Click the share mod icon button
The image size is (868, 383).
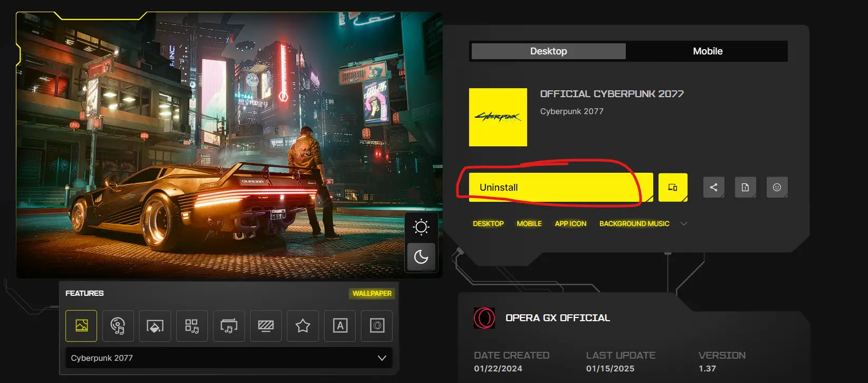point(713,187)
